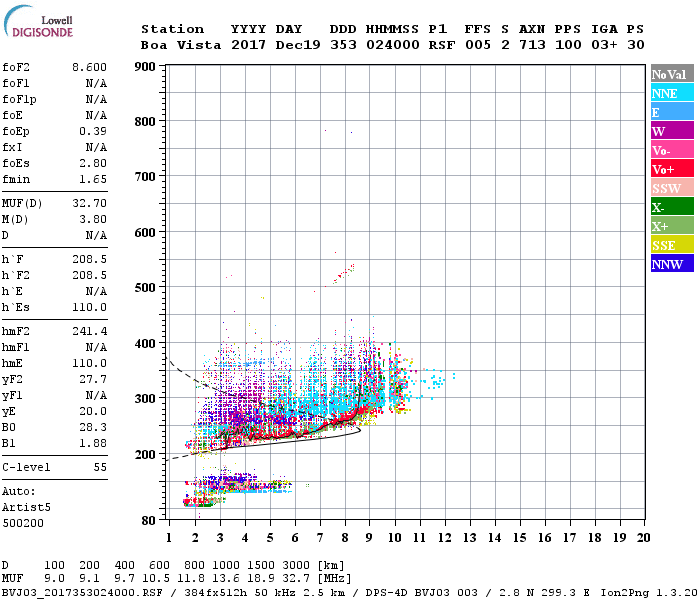This screenshot has height=600, width=700.
Task: Click the foEp value 0.39
Action: coord(93,131)
